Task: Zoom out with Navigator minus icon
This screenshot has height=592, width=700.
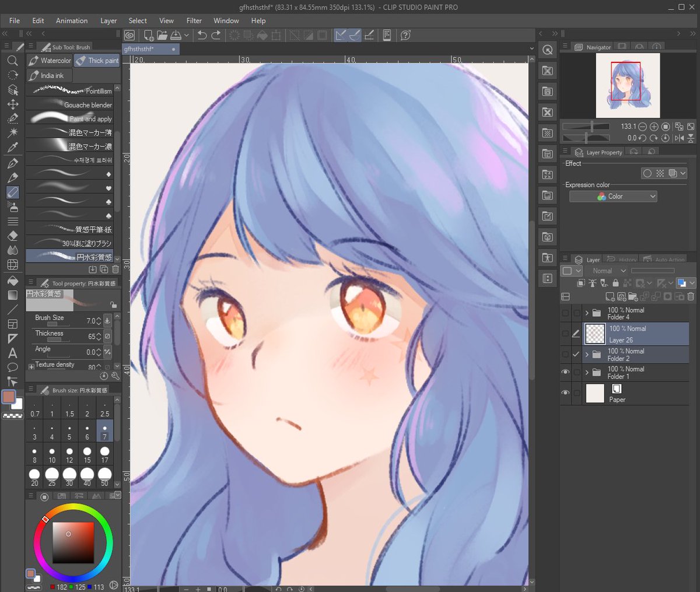Action: point(642,127)
